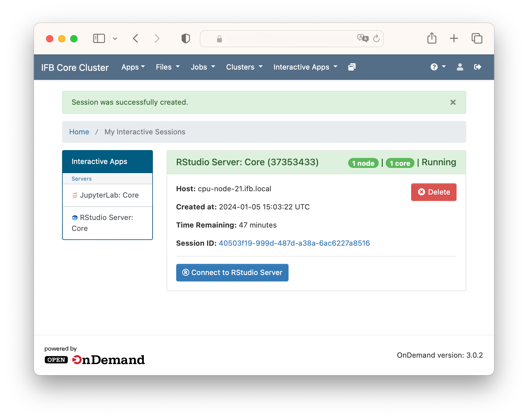Dismiss the session created alert
Viewport: 528px width, 420px height.
point(453,102)
